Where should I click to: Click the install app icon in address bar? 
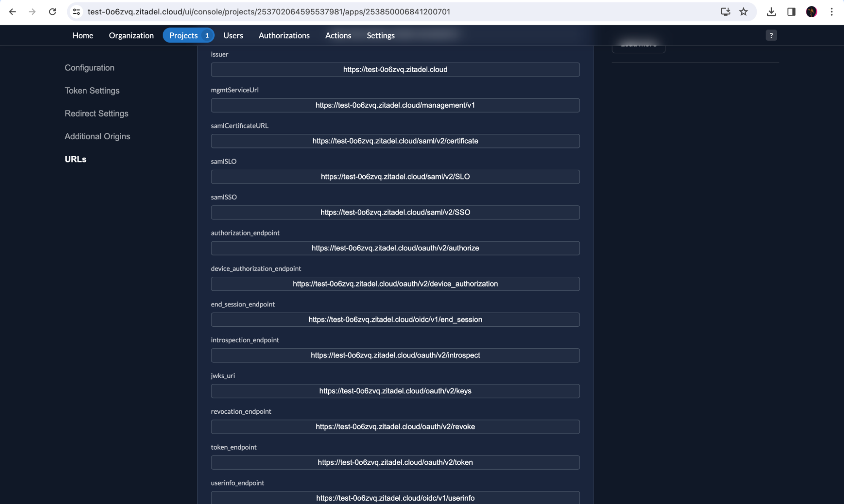(725, 12)
